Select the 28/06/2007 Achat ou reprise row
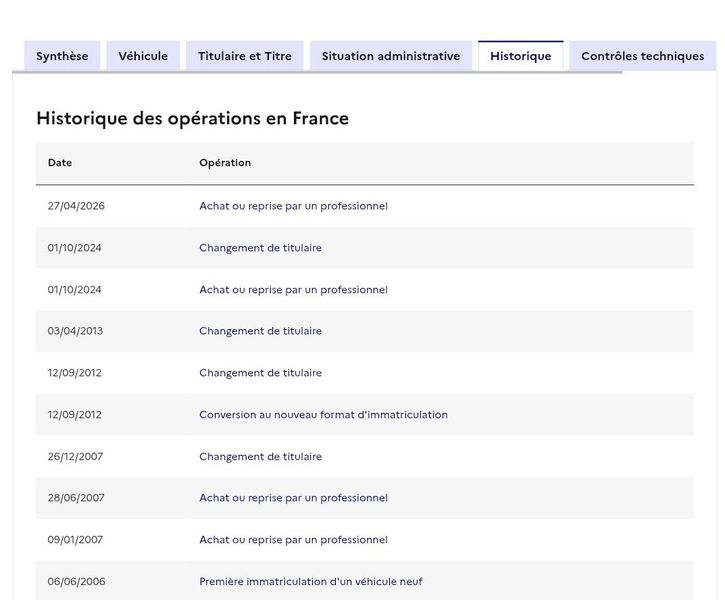The width and height of the screenshot is (725, 600). click(x=365, y=498)
